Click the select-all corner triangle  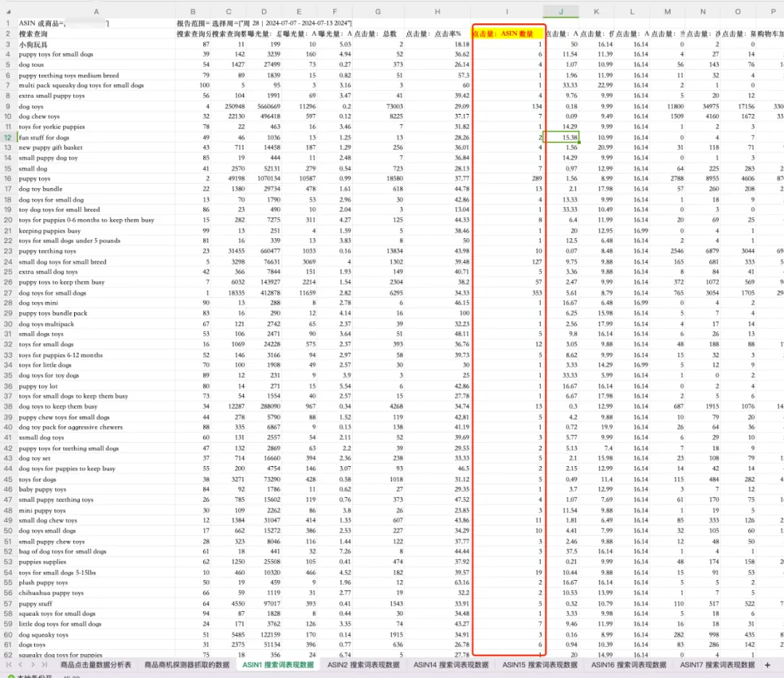point(9,12)
